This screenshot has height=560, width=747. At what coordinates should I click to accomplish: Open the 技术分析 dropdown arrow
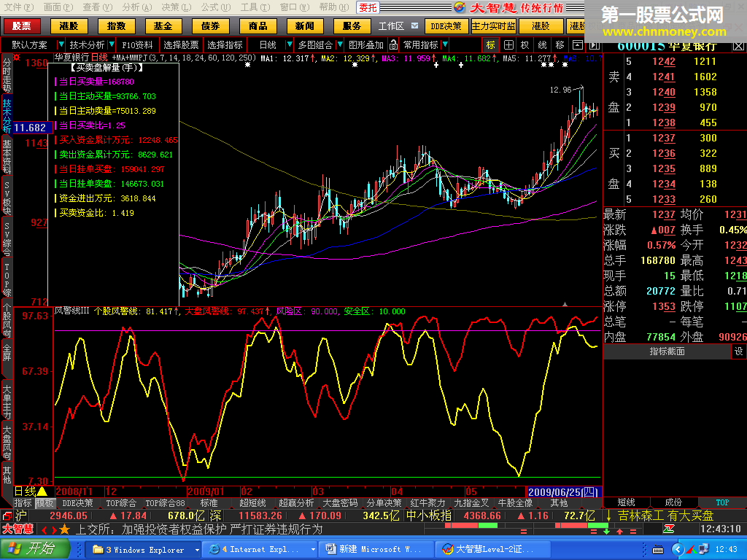[112, 44]
